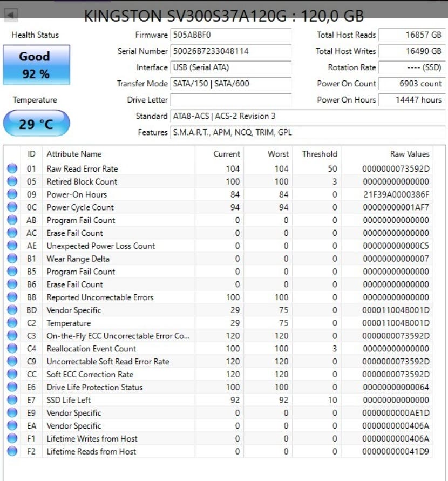Click status icon of Power-On Hours row
Screen dimensions: 448x481
12,194
